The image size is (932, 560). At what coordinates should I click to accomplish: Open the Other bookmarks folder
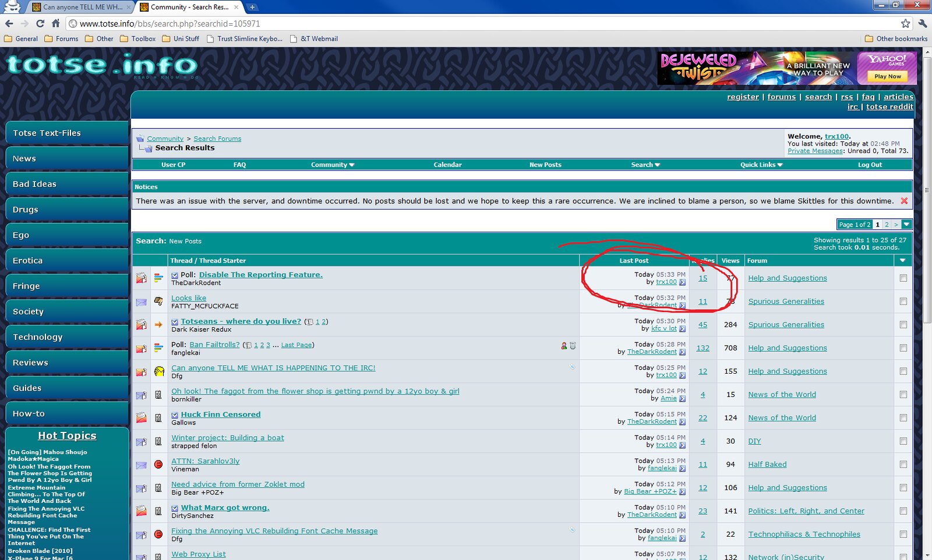[x=896, y=39]
